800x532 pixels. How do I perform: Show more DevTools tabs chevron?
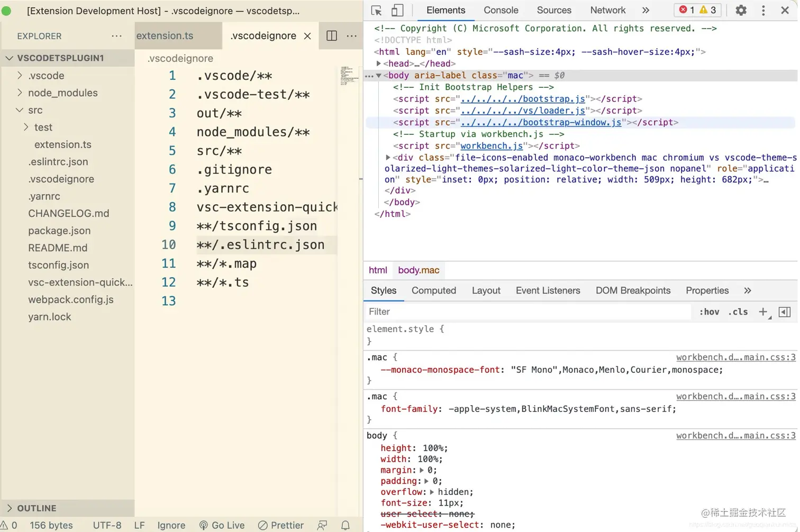[646, 10]
